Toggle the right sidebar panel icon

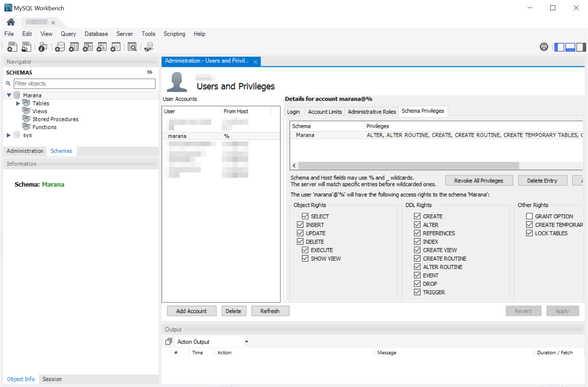pyautogui.click(x=581, y=47)
